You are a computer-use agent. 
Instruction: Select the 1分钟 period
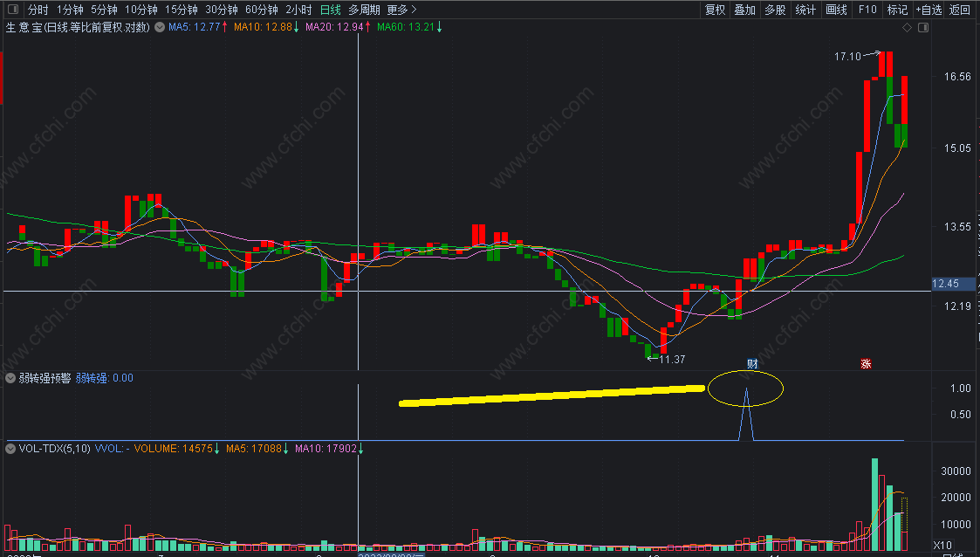pyautogui.click(x=70, y=10)
